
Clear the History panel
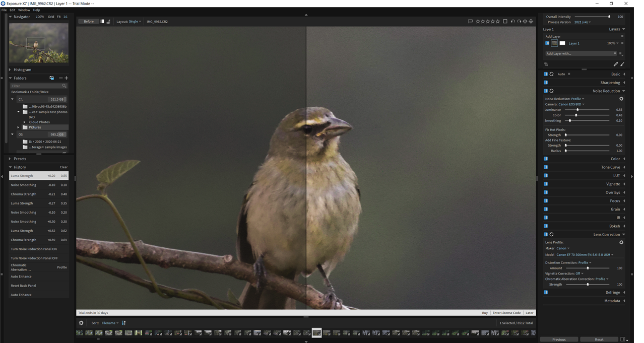[x=63, y=167]
